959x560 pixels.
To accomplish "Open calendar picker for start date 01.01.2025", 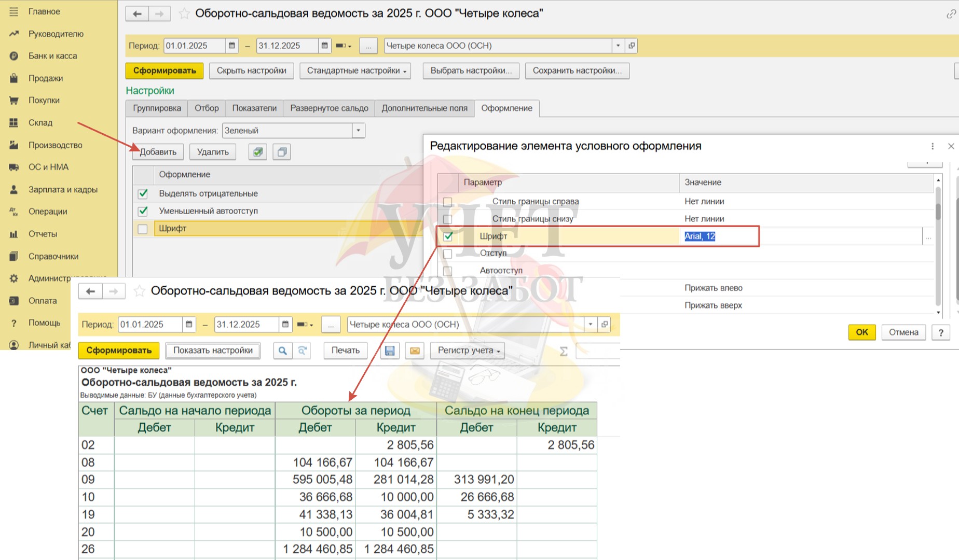I will (x=232, y=46).
